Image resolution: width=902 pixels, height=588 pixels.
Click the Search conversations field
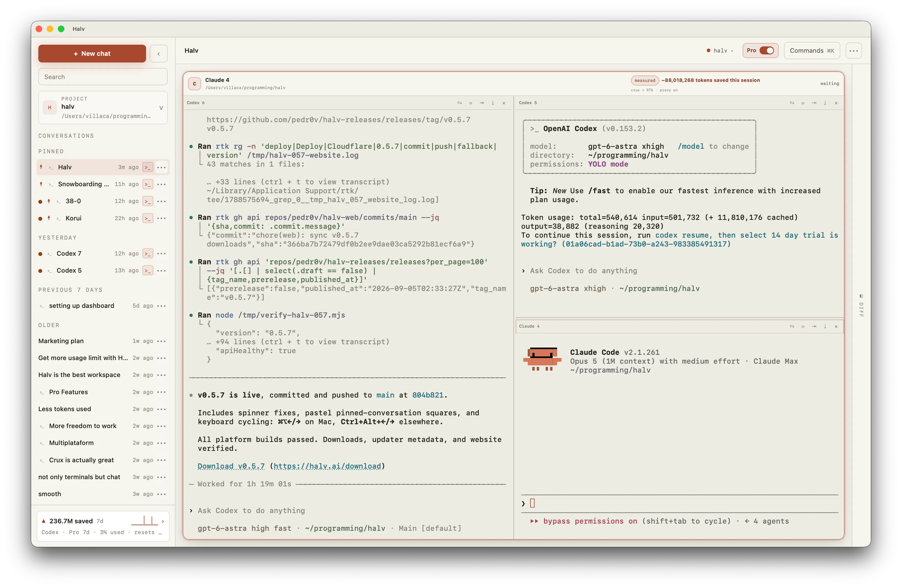[103, 77]
